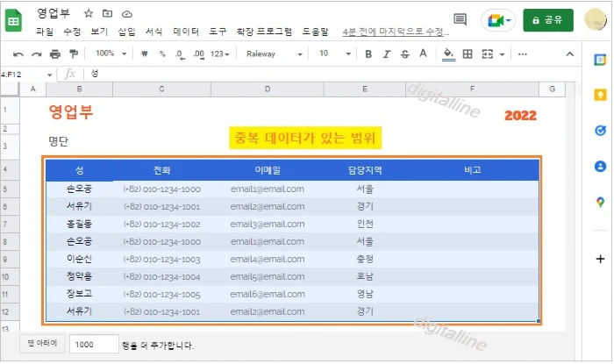Open the 보기 menu
The width and height of the screenshot is (614, 364).
99,32
